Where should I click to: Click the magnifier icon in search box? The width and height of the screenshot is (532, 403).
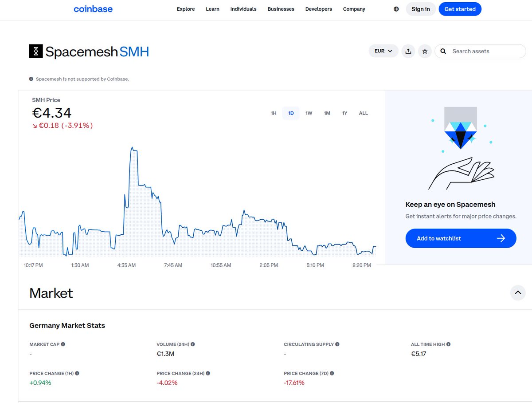click(443, 51)
